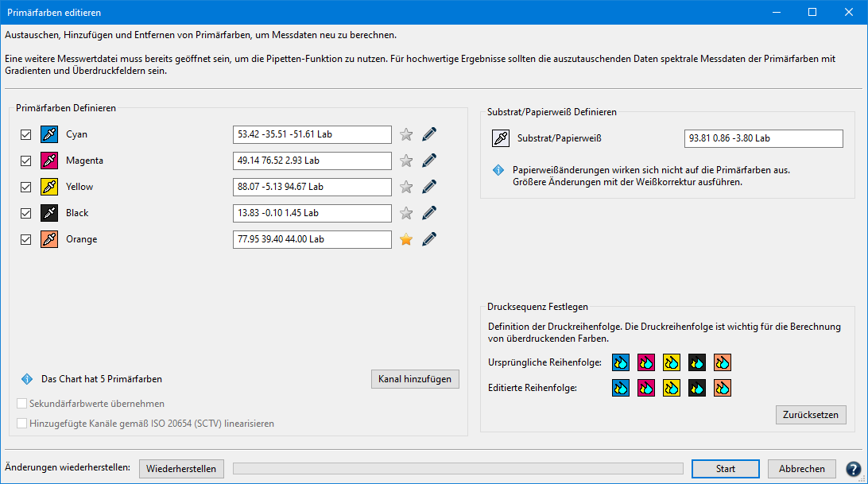The height and width of the screenshot is (484, 868).
Task: Select the orange swatch in Editierte Reihenfolge
Action: 723,388
